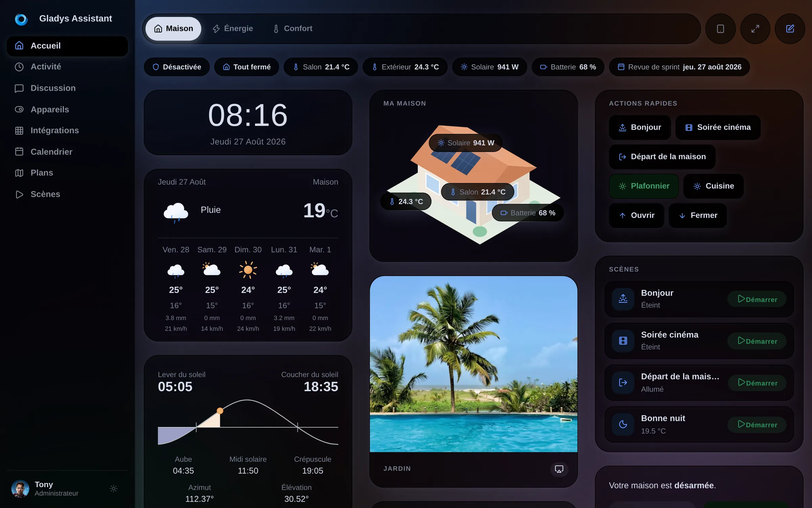Click the cast icon on Jardin camera card
Viewport: 812px width, 508px height.
click(559, 469)
